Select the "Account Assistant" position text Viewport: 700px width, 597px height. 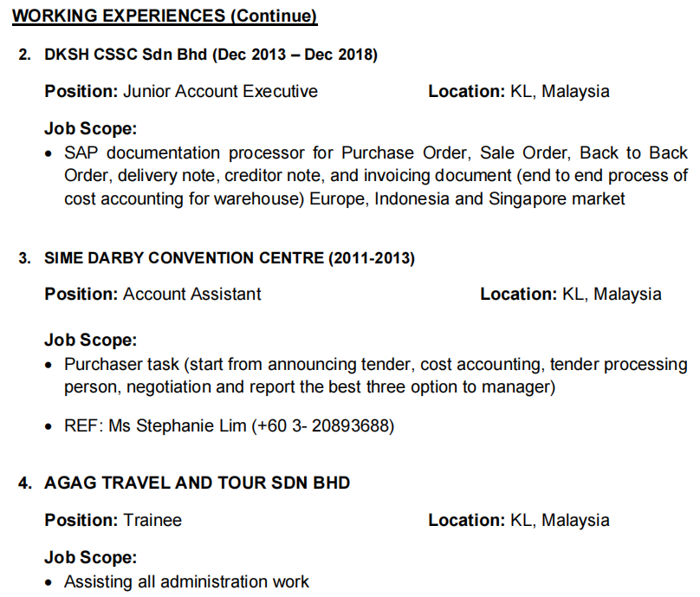191,294
